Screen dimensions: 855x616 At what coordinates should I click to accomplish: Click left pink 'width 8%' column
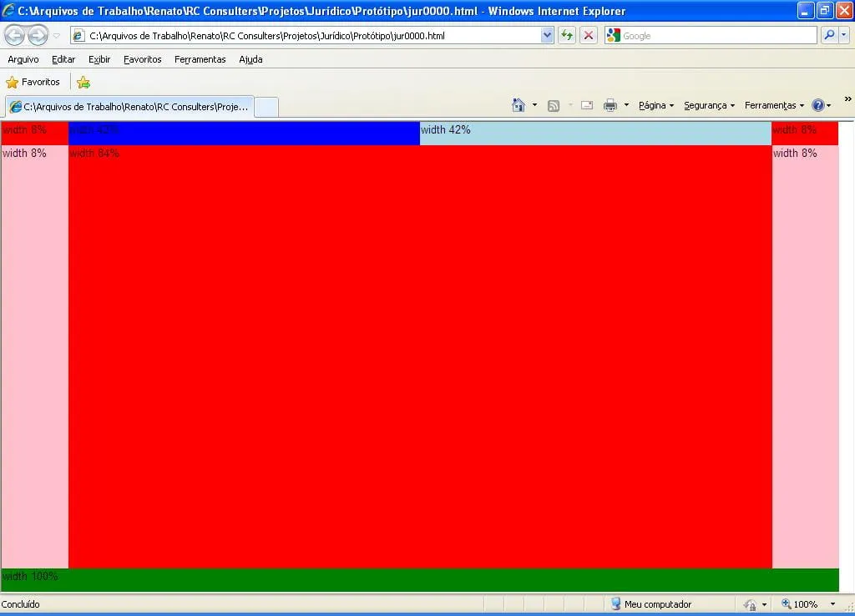(x=35, y=357)
